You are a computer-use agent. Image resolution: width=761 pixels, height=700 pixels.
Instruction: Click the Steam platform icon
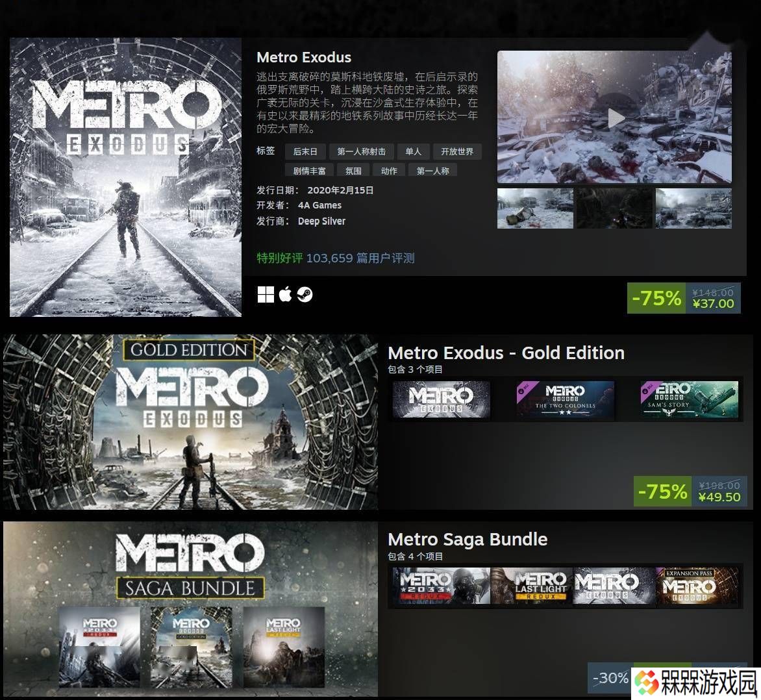(305, 294)
